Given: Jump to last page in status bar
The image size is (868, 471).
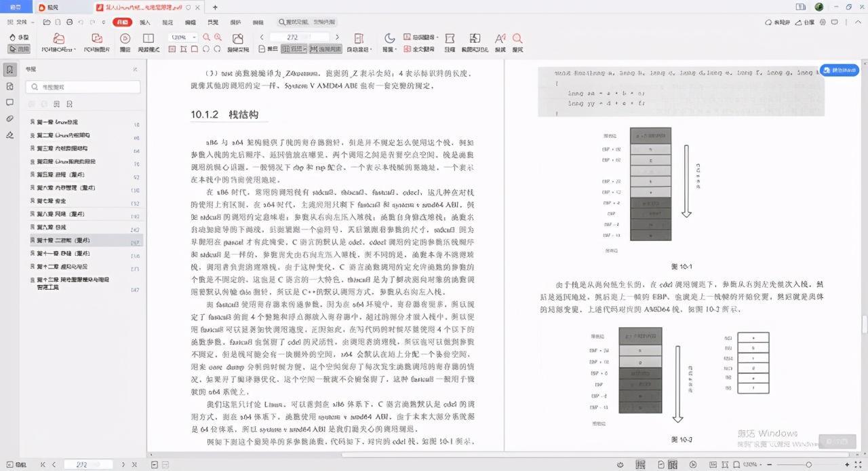Looking at the screenshot, I should point(134,465).
